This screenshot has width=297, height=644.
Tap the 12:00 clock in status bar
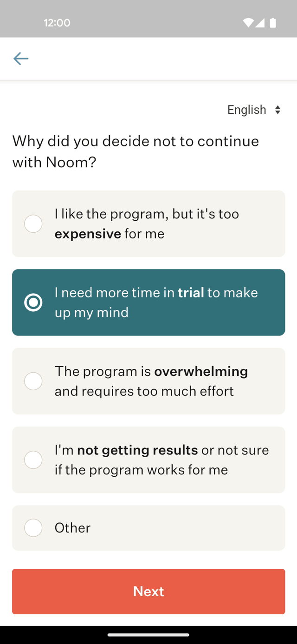tap(57, 23)
